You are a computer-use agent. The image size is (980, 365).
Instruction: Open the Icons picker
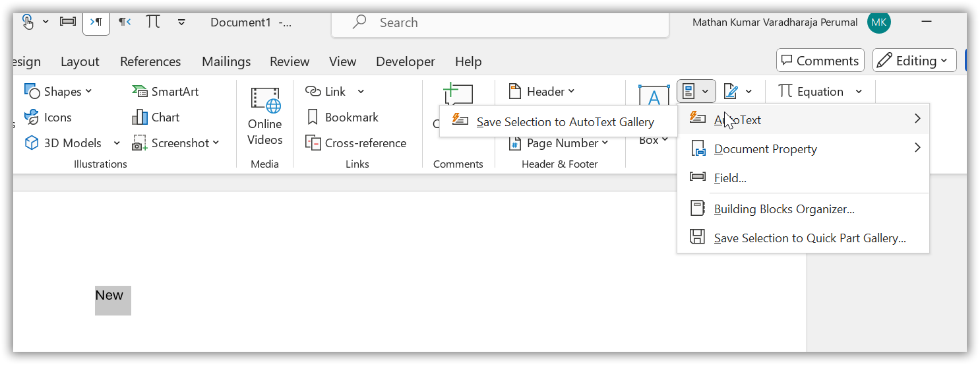coord(48,117)
